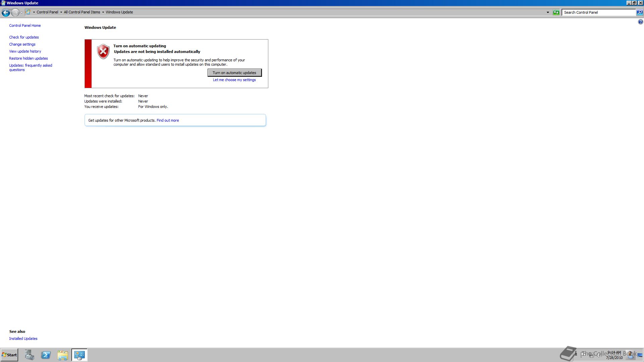Click the search magnifier icon
The height and width of the screenshot is (362, 644).
640,12
